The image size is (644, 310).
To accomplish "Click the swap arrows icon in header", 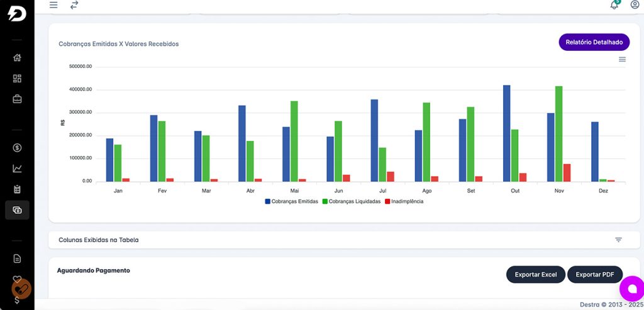I will tap(74, 5).
